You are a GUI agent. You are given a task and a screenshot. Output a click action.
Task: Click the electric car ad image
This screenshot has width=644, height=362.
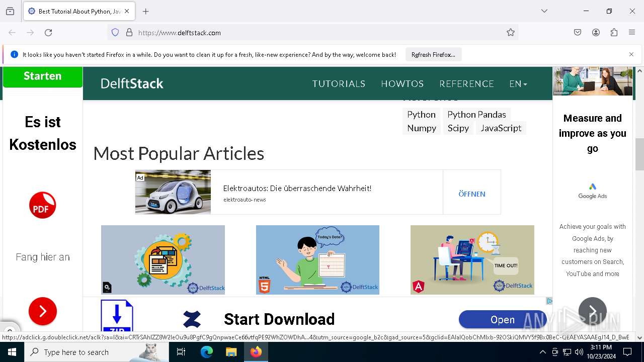pyautogui.click(x=173, y=192)
